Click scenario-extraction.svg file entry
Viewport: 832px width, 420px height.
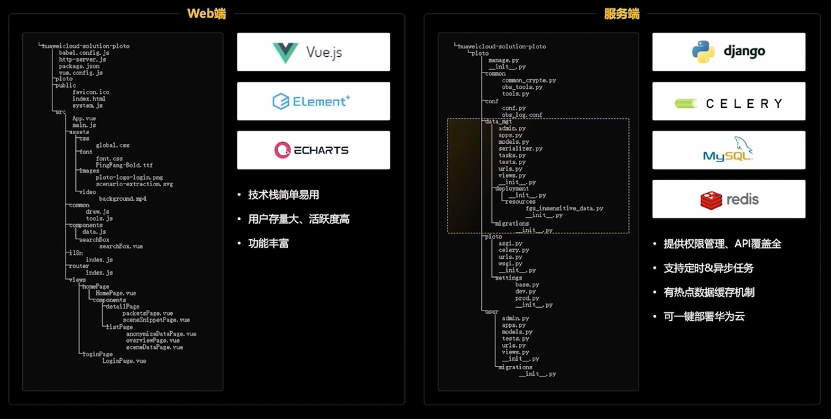click(x=134, y=184)
